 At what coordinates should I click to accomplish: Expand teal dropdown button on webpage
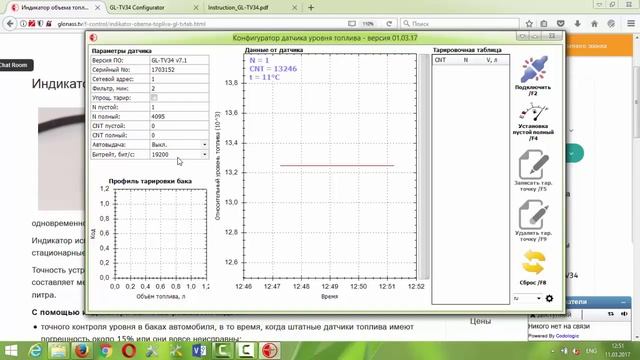[572, 153]
